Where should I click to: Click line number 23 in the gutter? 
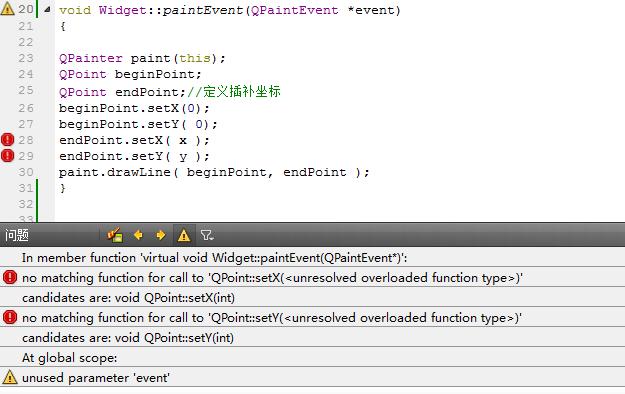pyautogui.click(x=26, y=58)
